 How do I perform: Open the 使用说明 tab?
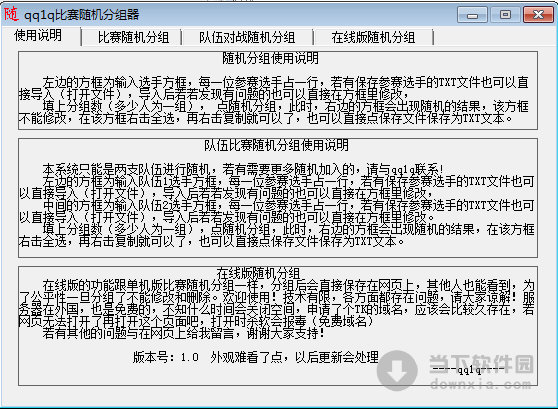click(38, 36)
